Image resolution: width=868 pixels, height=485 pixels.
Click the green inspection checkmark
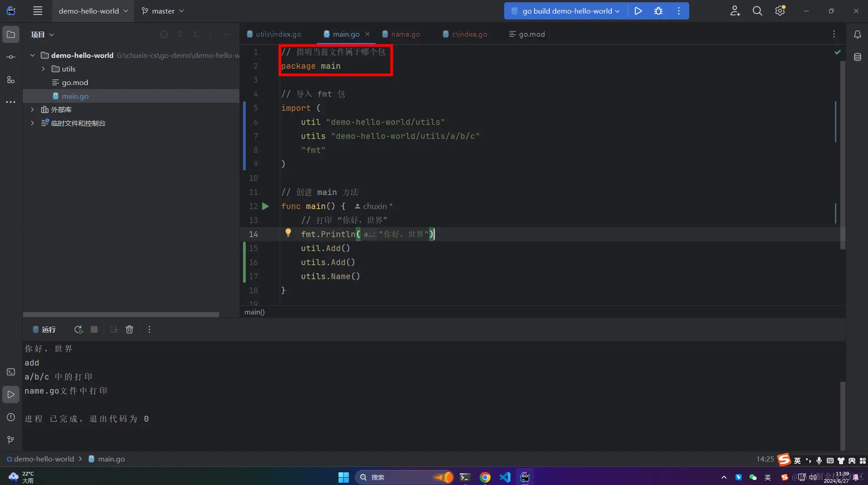pos(838,52)
